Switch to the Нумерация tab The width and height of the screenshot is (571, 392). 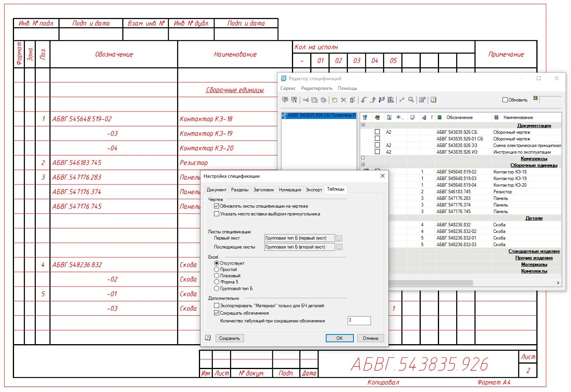[x=290, y=190]
